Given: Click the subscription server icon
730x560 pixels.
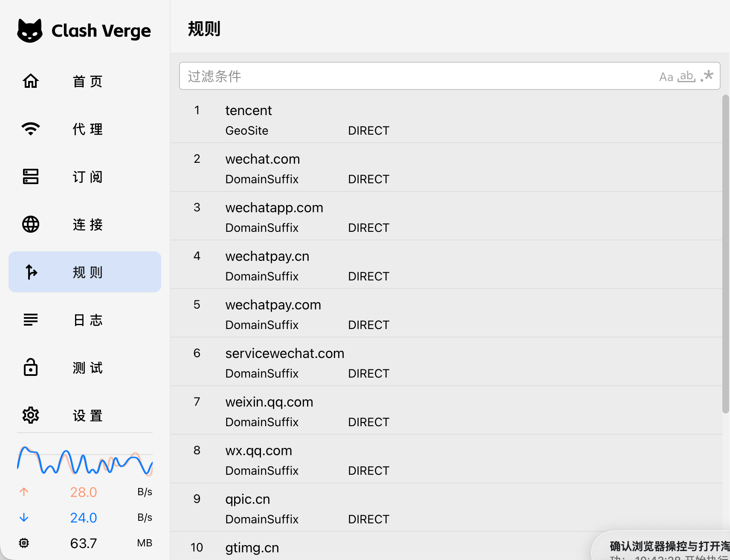Looking at the screenshot, I should 31,176.
